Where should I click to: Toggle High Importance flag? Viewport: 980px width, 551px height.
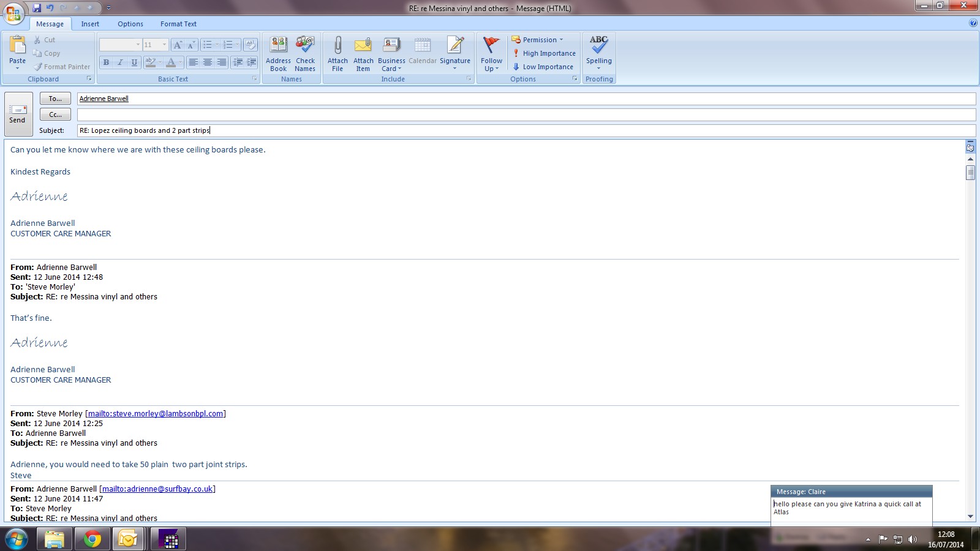pos(543,53)
